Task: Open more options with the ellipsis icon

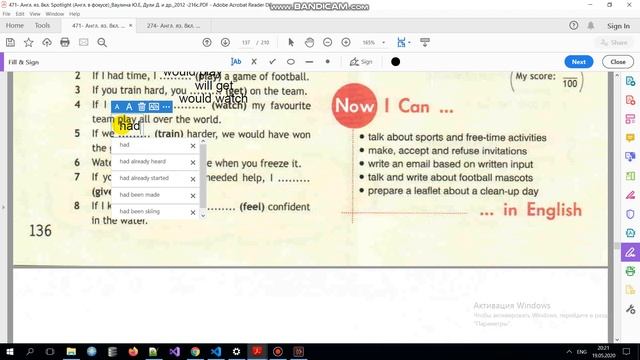Action: (166, 107)
